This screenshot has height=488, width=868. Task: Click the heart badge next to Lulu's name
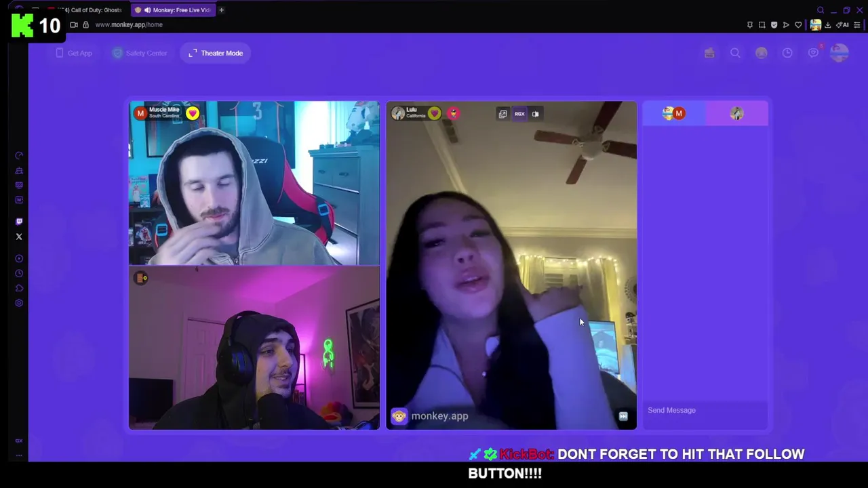coord(434,113)
